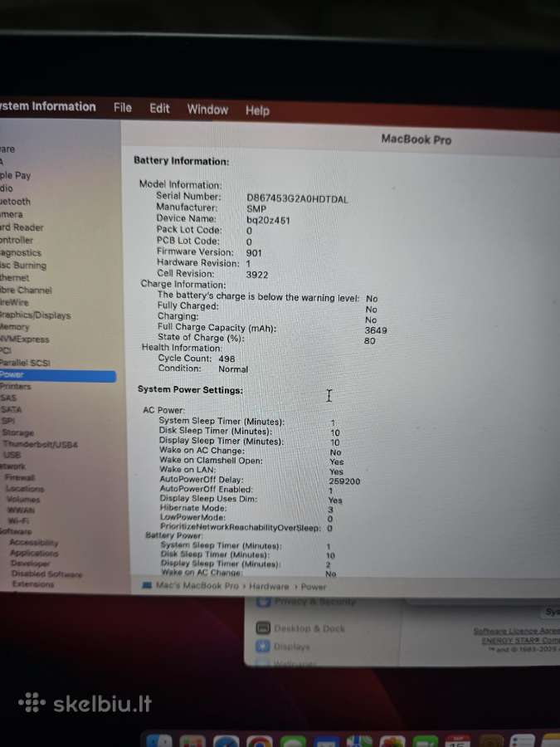This screenshot has height=747, width=560.
Task: Open the ENERGY STAR Compliance link
Action: (x=520, y=640)
